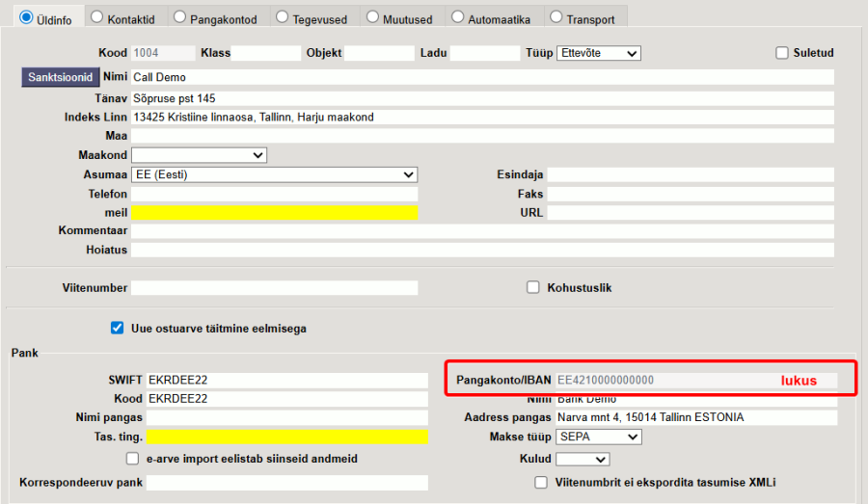
Task: Toggle the Kohustuslik checkbox
Action: 533,287
